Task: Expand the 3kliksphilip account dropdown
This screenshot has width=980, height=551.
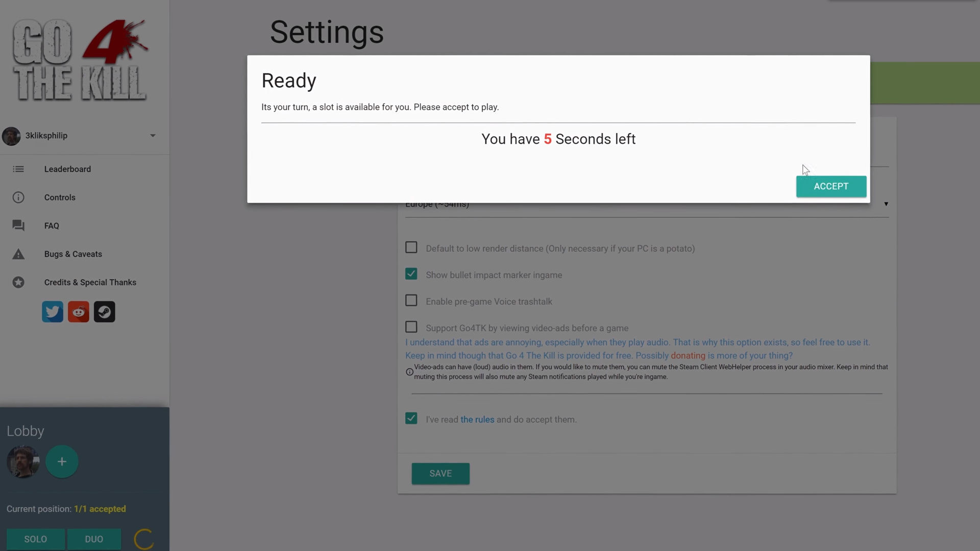Action: point(153,136)
